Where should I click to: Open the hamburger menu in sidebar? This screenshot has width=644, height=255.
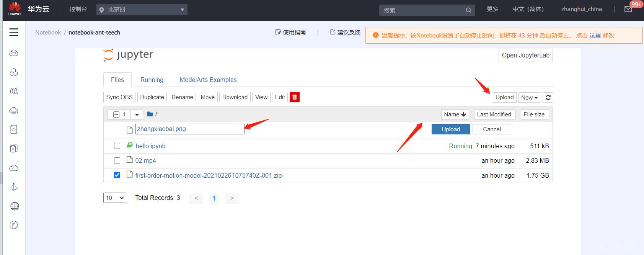[14, 32]
